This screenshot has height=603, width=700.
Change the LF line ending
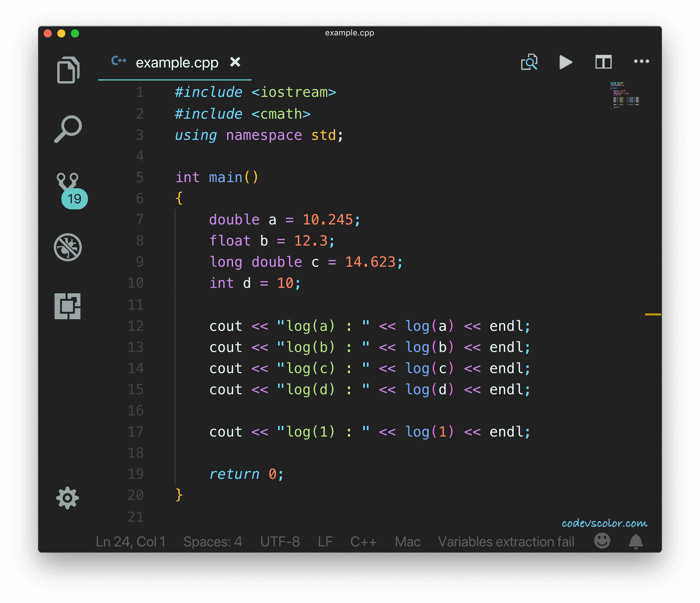click(x=325, y=542)
